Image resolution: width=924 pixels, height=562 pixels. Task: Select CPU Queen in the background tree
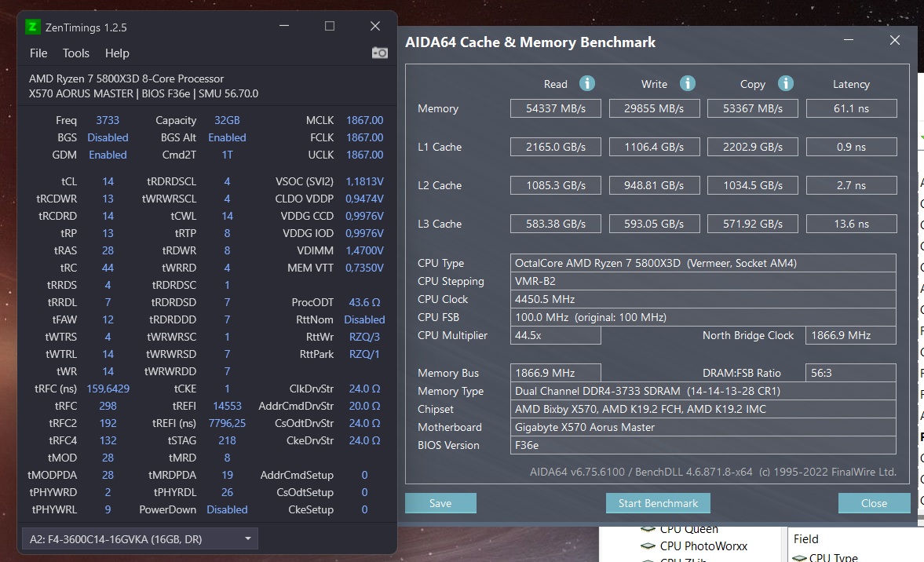pyautogui.click(x=688, y=530)
